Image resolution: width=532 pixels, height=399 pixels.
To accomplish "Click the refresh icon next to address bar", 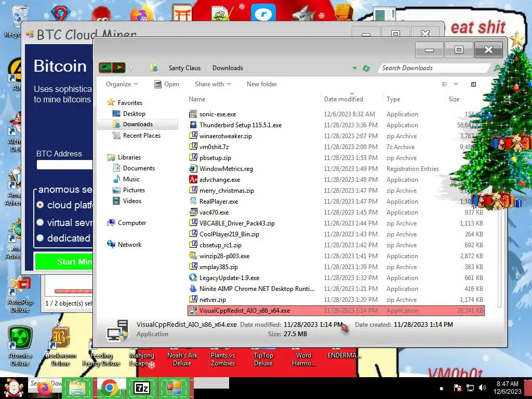I will click(366, 68).
